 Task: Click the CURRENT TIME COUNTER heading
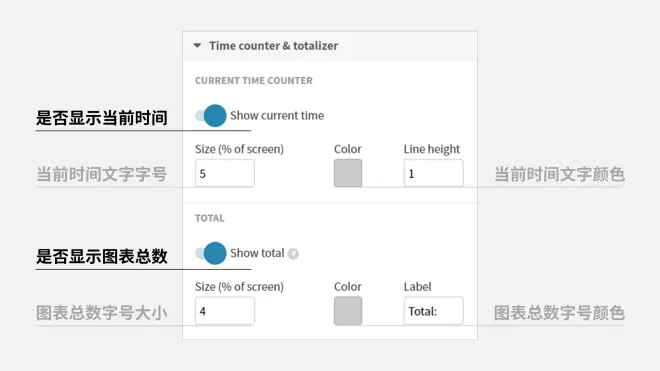point(254,80)
